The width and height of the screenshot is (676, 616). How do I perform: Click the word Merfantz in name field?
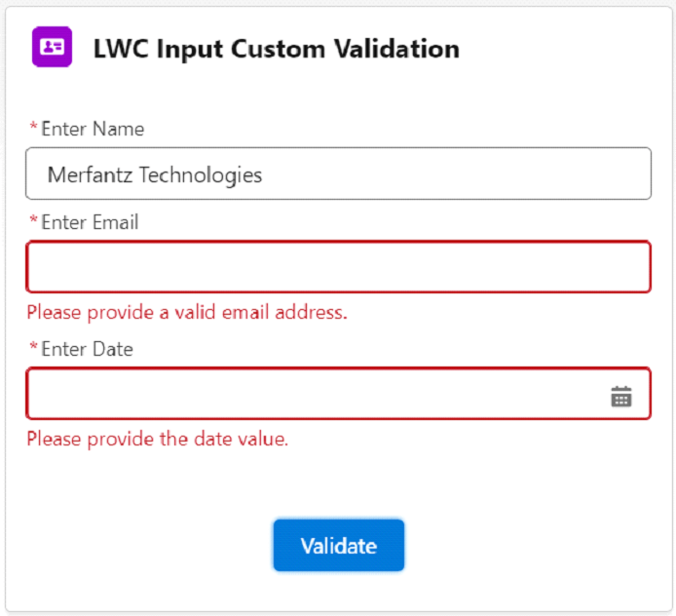(90, 175)
